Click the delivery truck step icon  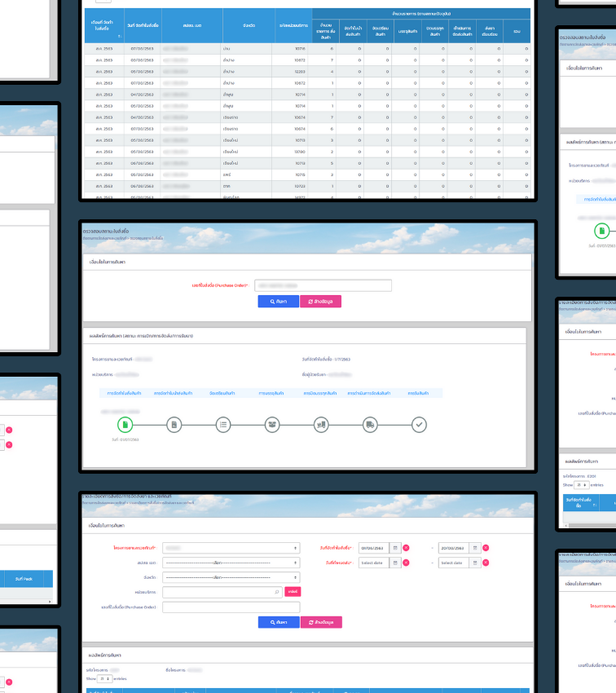(370, 425)
